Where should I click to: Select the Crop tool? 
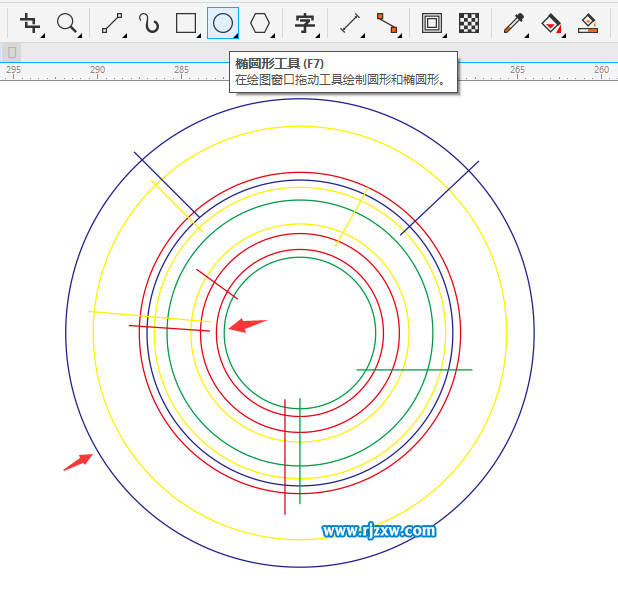(x=30, y=23)
